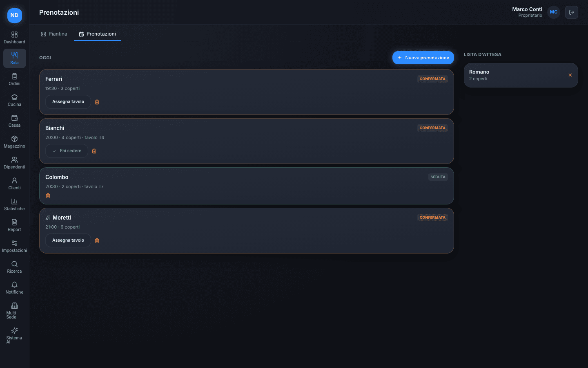Click Nuova prenotazione button

pyautogui.click(x=423, y=58)
